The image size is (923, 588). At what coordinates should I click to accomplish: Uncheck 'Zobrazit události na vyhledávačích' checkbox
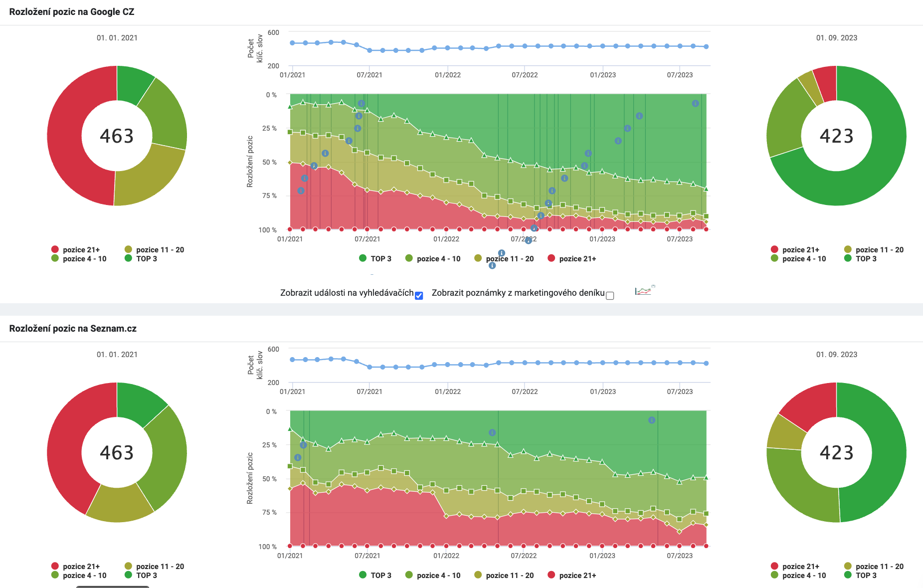[x=419, y=296]
